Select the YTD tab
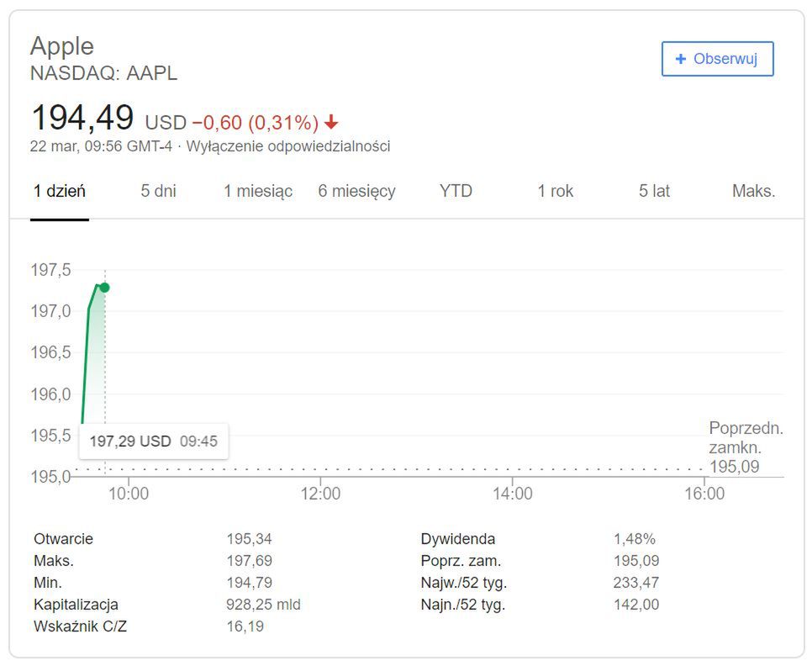Viewport: 812px width, 666px height. [x=456, y=191]
